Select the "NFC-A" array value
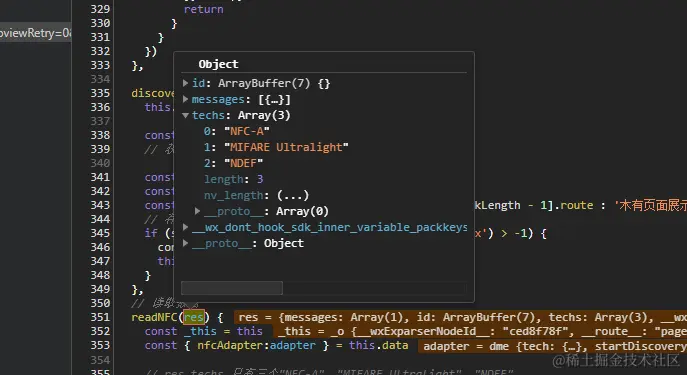 pos(247,131)
